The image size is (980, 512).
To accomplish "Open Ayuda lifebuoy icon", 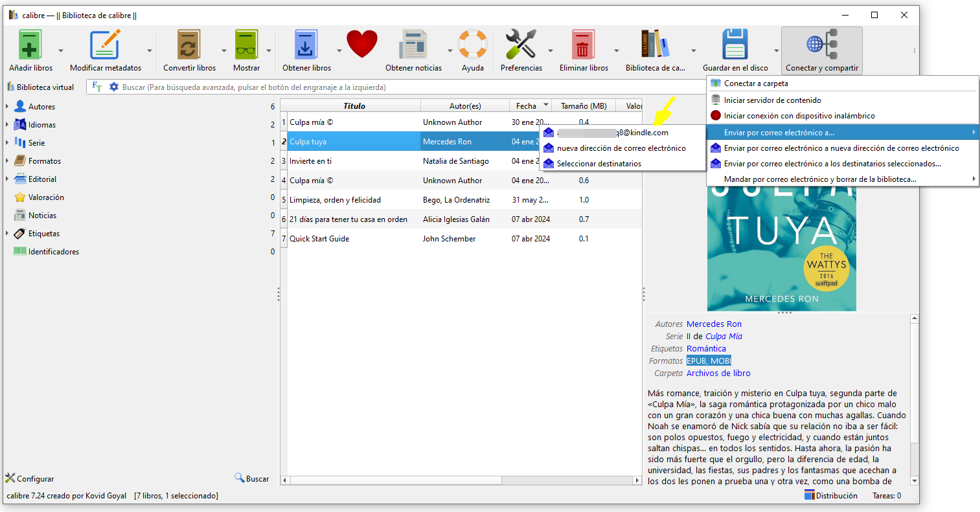I will click(473, 45).
